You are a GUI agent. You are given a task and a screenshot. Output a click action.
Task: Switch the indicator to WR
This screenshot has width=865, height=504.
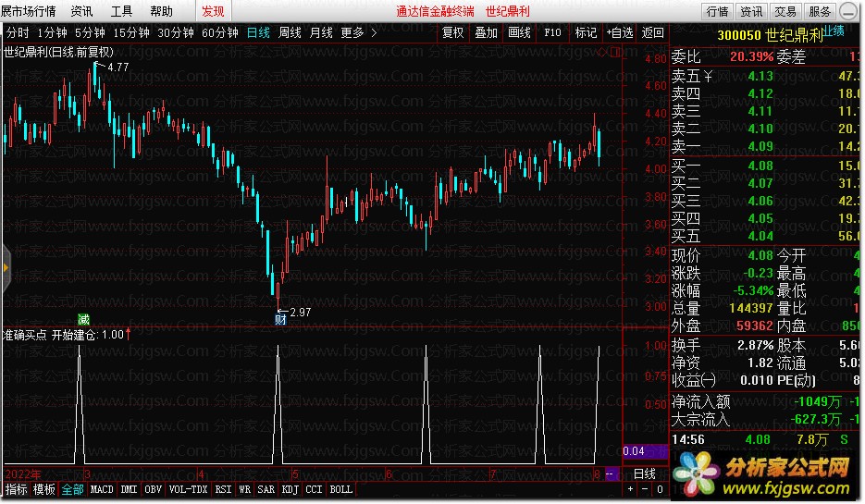[245, 489]
